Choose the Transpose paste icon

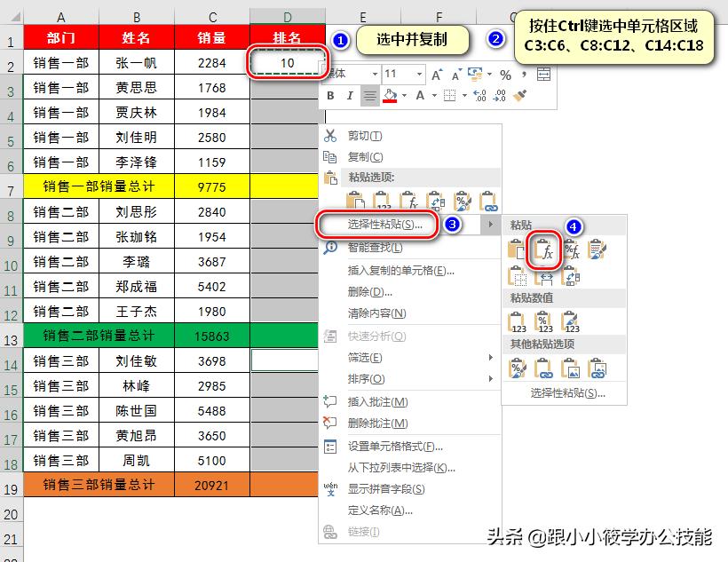click(572, 277)
